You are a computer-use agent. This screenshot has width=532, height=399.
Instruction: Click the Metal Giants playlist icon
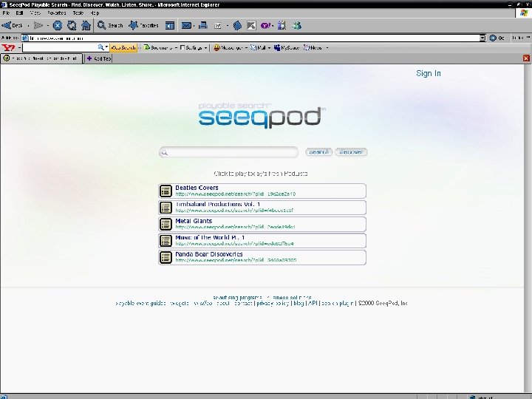coord(166,225)
